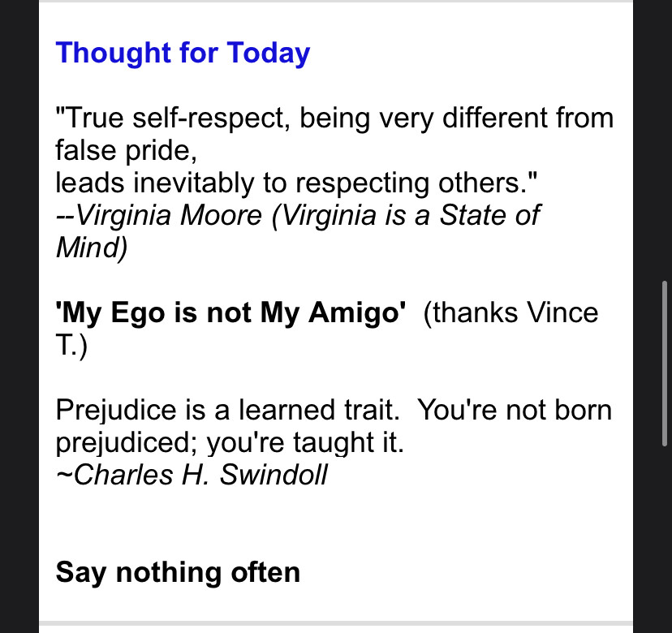Click 'Prejudice is a learned trait.' sentence
Image resolution: width=672 pixels, height=633 pixels.
coord(228,411)
